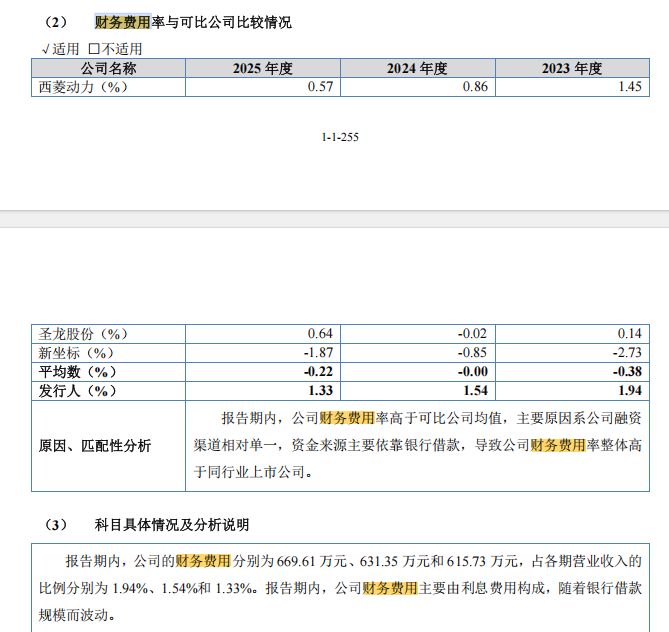
Task: Click the checked '适用' checkbox mark
Action: (46, 50)
